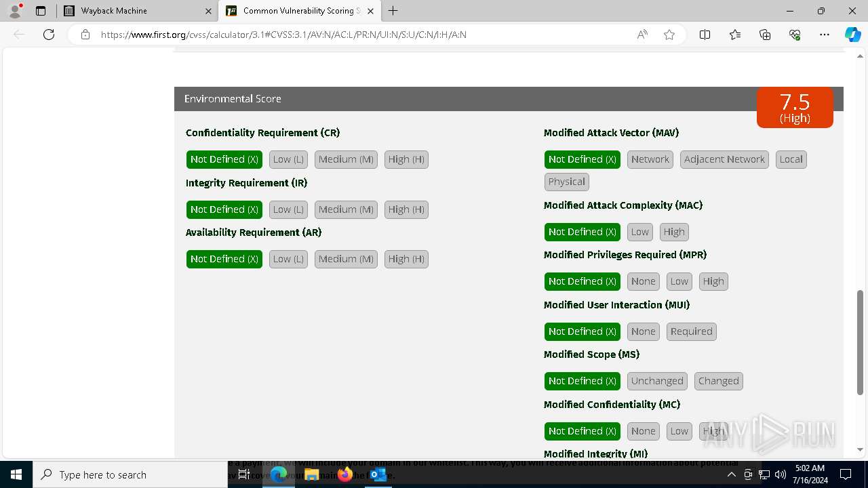Set Confidentiality Requirement to Low
The width and height of the screenshot is (868, 488).
[288, 159]
